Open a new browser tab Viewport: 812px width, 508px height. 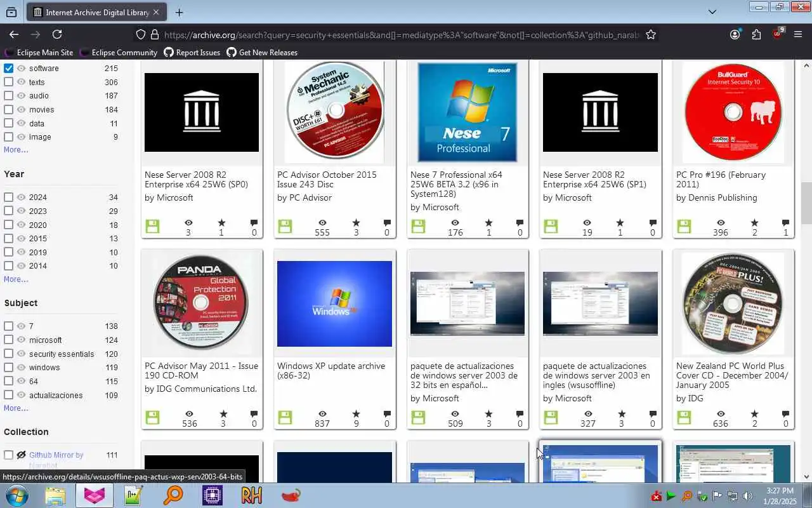click(x=179, y=12)
